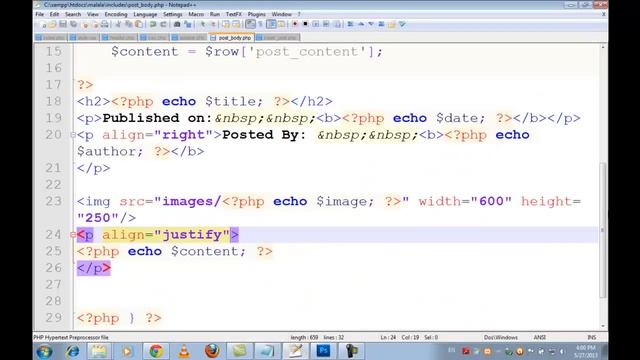The height and width of the screenshot is (360, 640).
Task: Open the Search menu
Action: (73, 14)
